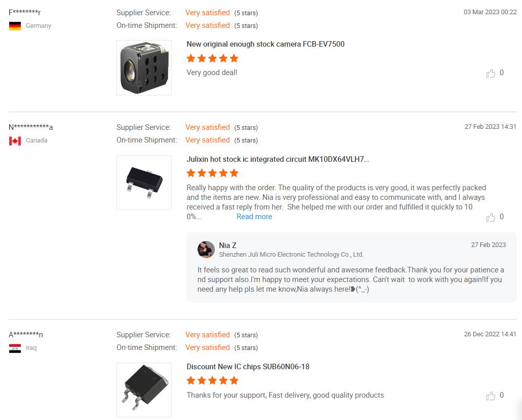Click the Germany flag icon
The image size is (522, 420).
tap(15, 26)
